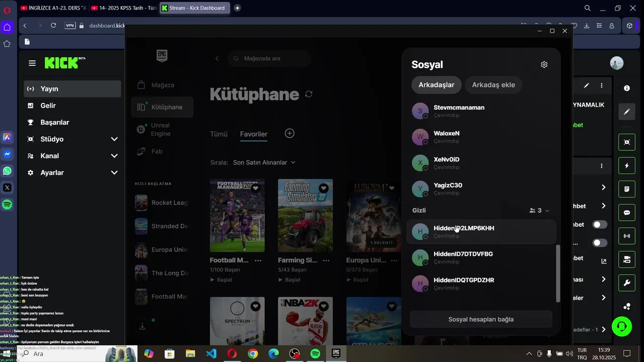The image size is (644, 362).
Task: Open the chat bubble icon in Kick rail
Action: coord(627,213)
